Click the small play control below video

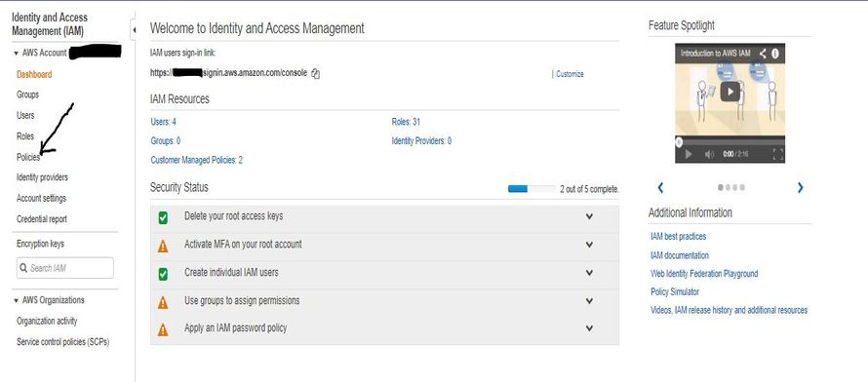click(689, 155)
